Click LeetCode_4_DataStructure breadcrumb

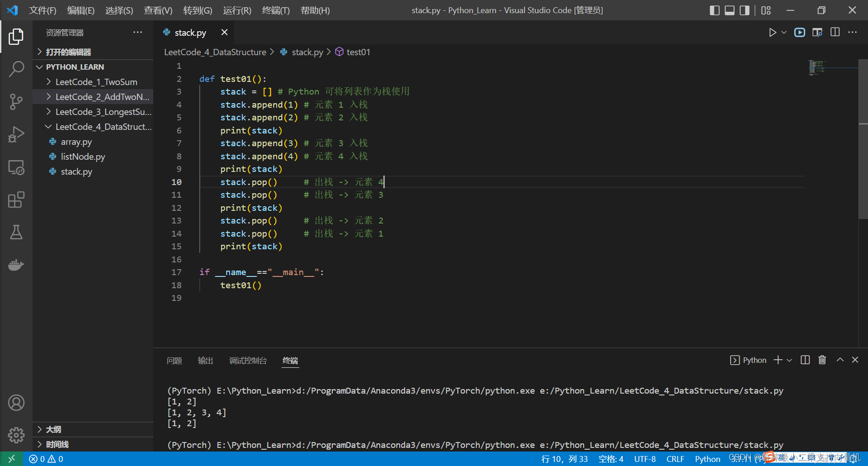[215, 52]
